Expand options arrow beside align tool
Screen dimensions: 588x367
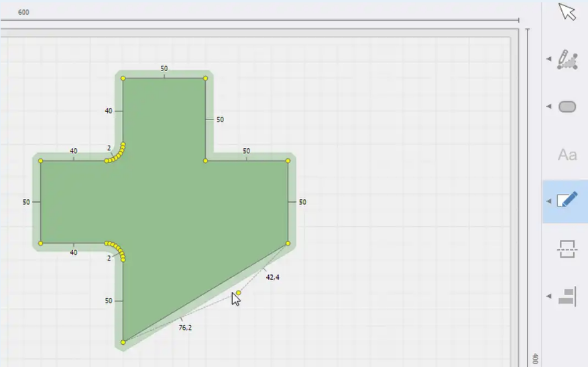tap(548, 296)
